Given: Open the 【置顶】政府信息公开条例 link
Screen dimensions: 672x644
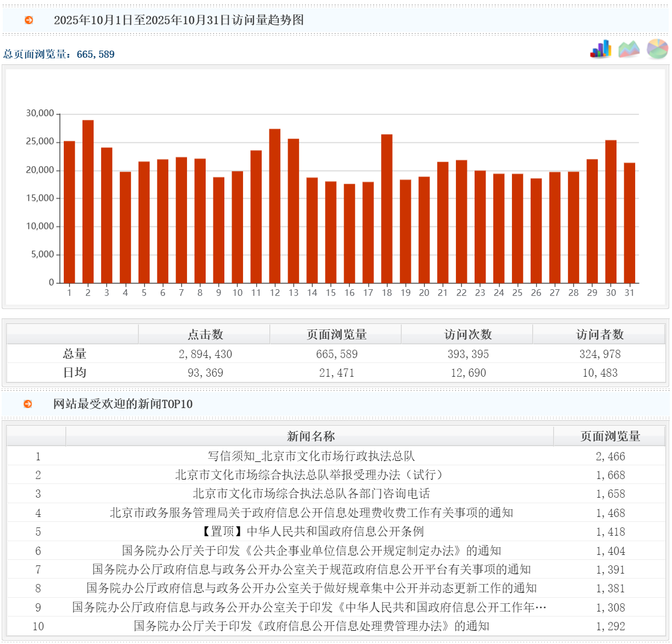Looking at the screenshot, I should [x=310, y=532].
